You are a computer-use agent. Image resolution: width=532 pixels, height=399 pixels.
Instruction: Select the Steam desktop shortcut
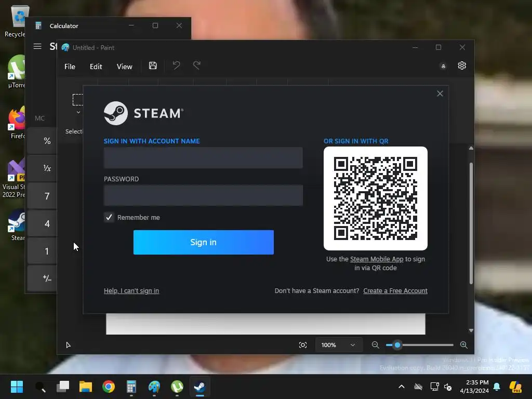pos(17,225)
